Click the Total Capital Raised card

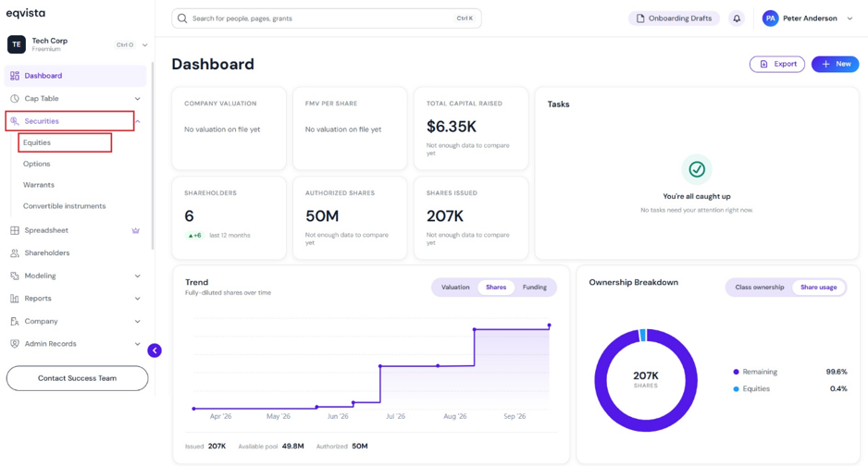click(470, 129)
